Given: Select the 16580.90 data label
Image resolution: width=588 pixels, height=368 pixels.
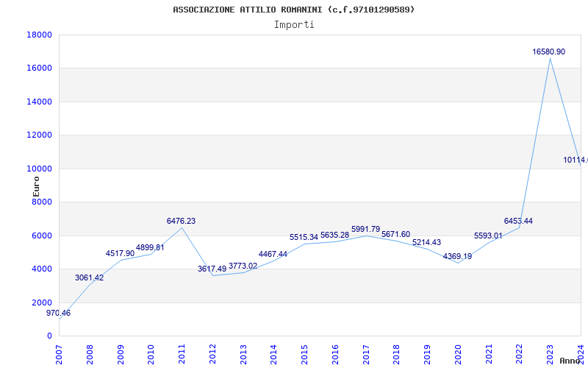Looking at the screenshot, I should point(548,52).
